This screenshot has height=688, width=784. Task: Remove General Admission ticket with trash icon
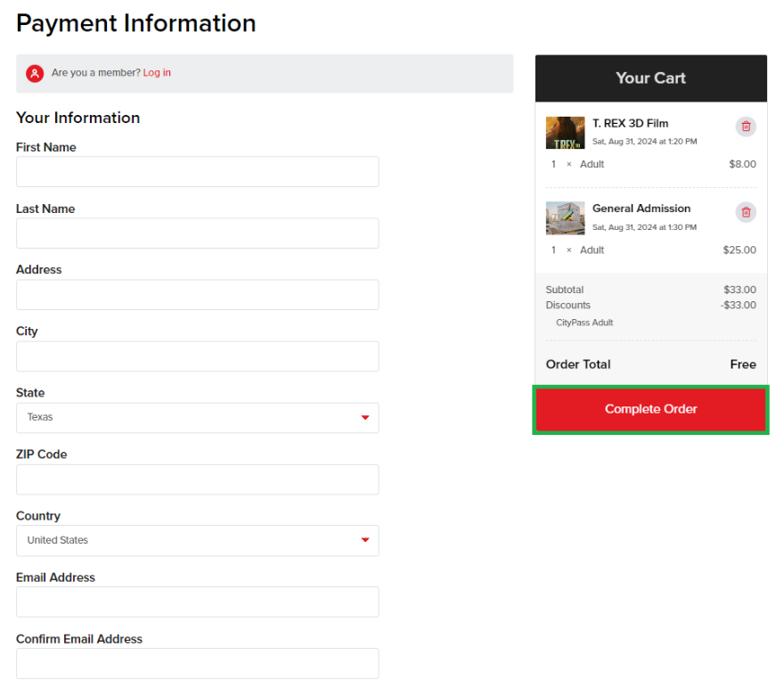click(746, 212)
